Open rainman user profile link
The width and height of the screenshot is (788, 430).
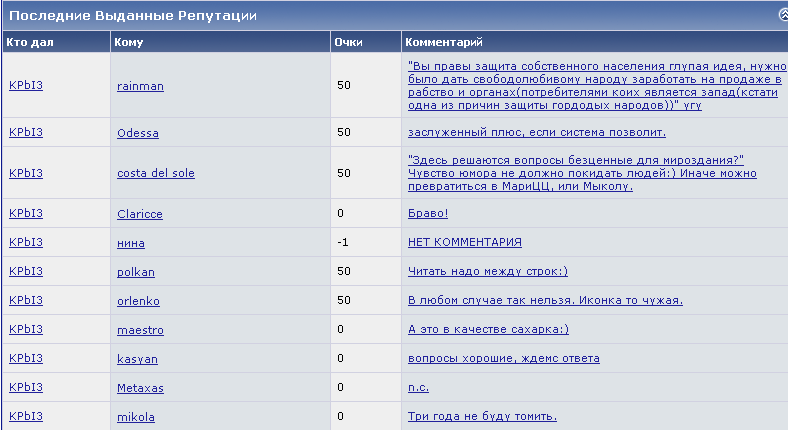click(x=140, y=86)
